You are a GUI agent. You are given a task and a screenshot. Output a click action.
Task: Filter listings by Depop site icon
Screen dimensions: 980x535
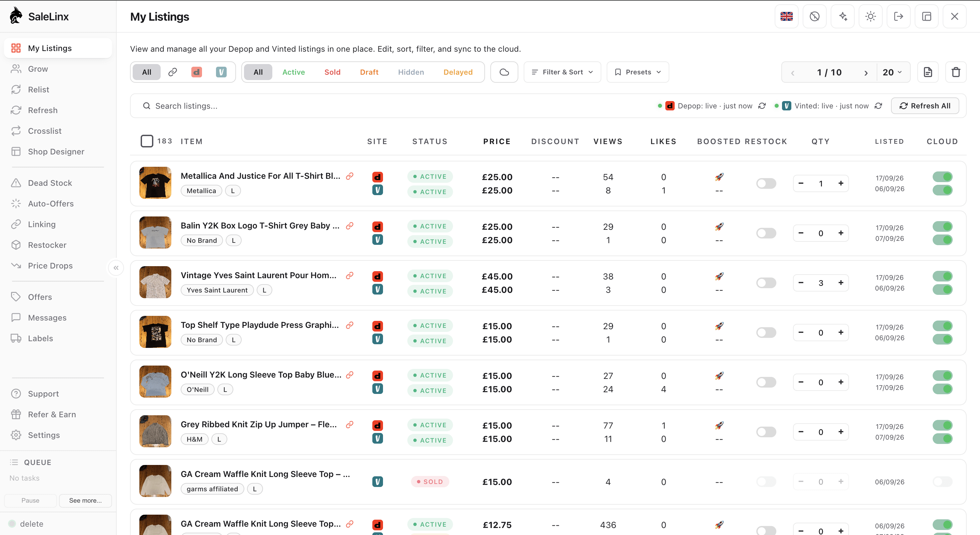click(197, 72)
